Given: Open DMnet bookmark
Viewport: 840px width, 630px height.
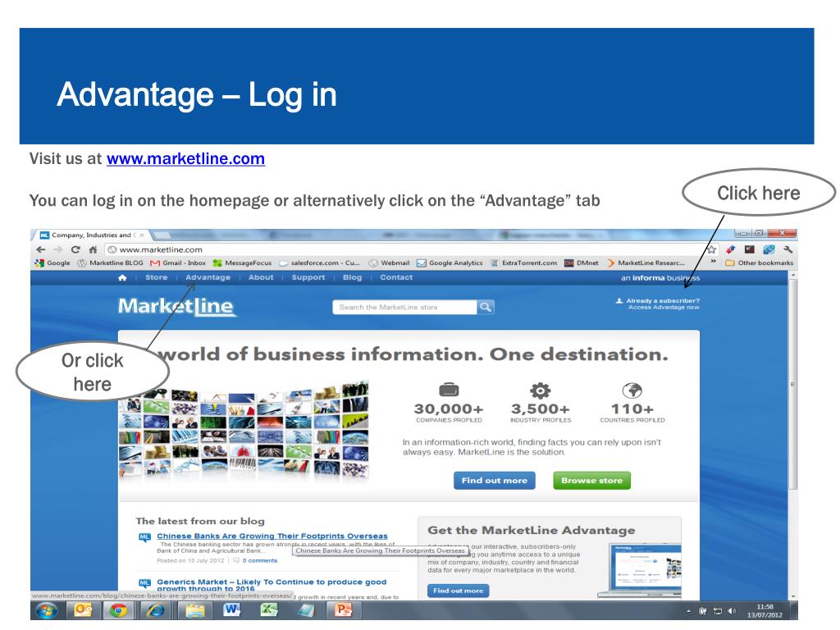Looking at the screenshot, I should click(582, 263).
